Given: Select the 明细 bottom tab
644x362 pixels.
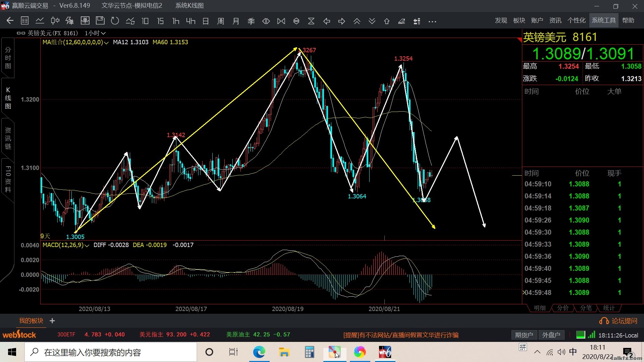Looking at the screenshot, I should pos(540,308).
